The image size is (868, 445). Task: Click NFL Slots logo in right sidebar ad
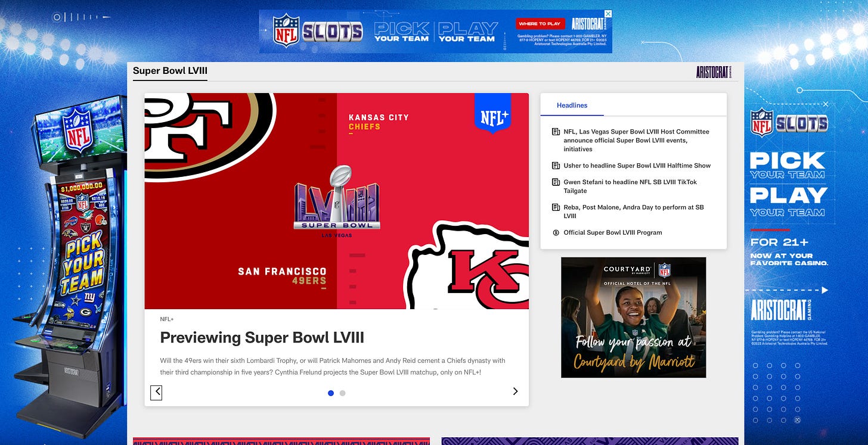tap(789, 122)
